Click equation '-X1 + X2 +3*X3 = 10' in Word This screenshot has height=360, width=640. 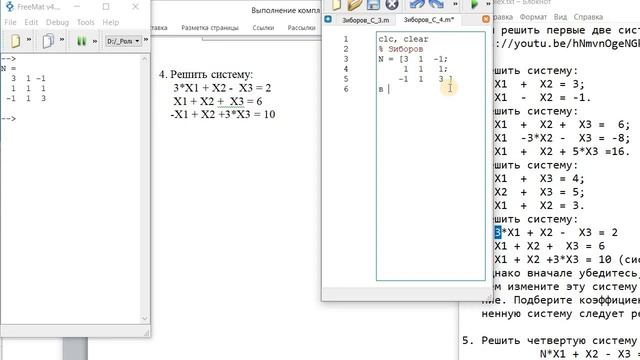coord(223,114)
